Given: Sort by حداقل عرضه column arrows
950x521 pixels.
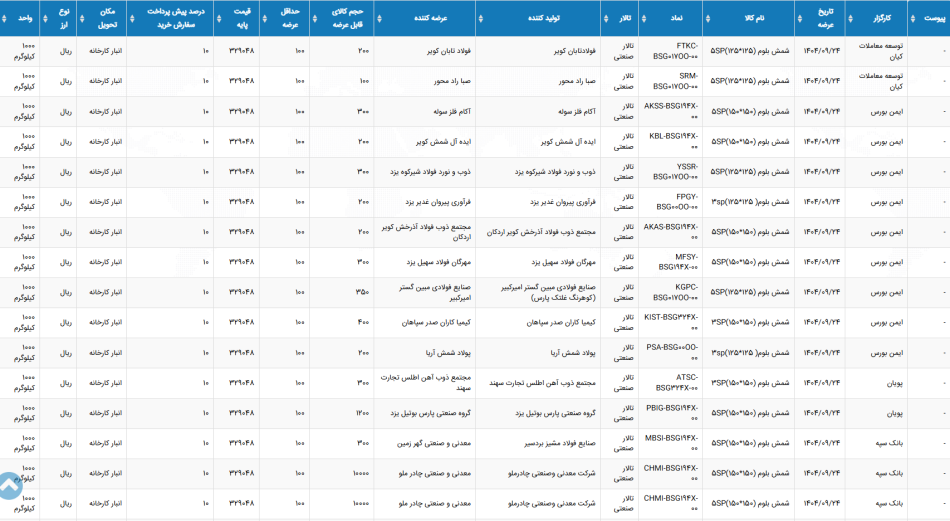Looking at the screenshot, I should (264, 18).
